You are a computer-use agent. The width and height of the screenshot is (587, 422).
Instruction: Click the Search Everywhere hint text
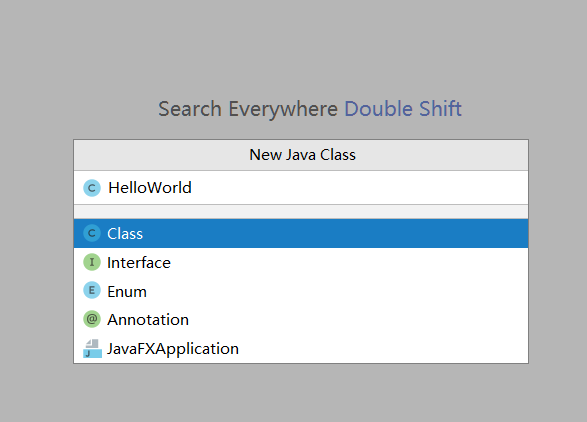pos(248,109)
